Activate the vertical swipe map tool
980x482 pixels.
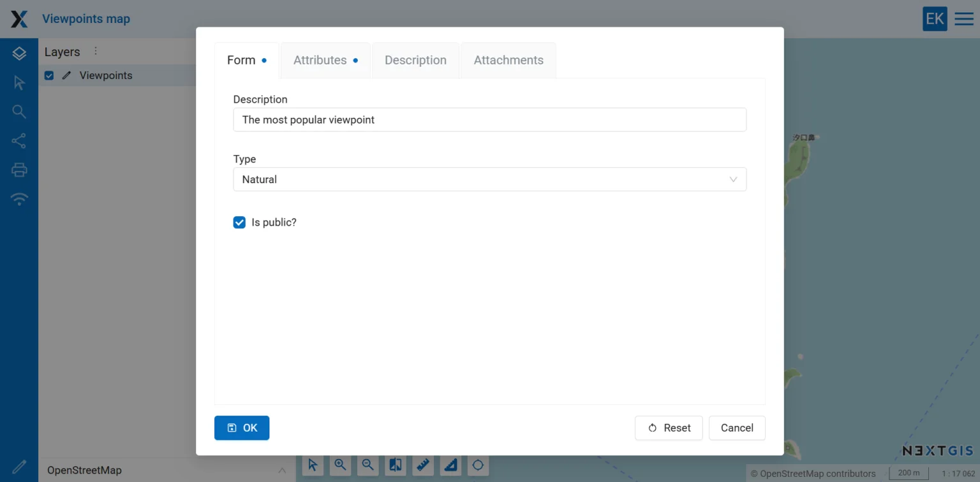coord(396,465)
